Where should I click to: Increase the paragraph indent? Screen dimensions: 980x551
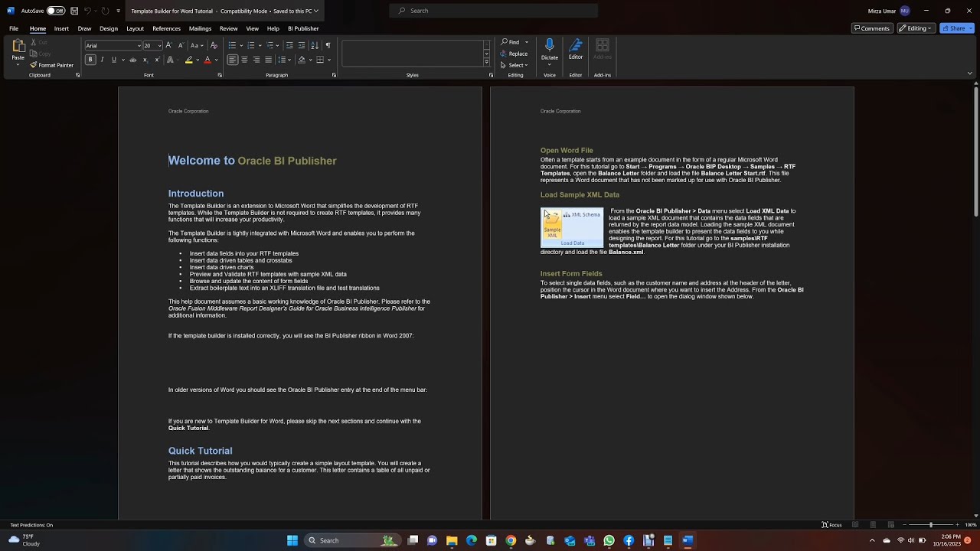pos(302,45)
